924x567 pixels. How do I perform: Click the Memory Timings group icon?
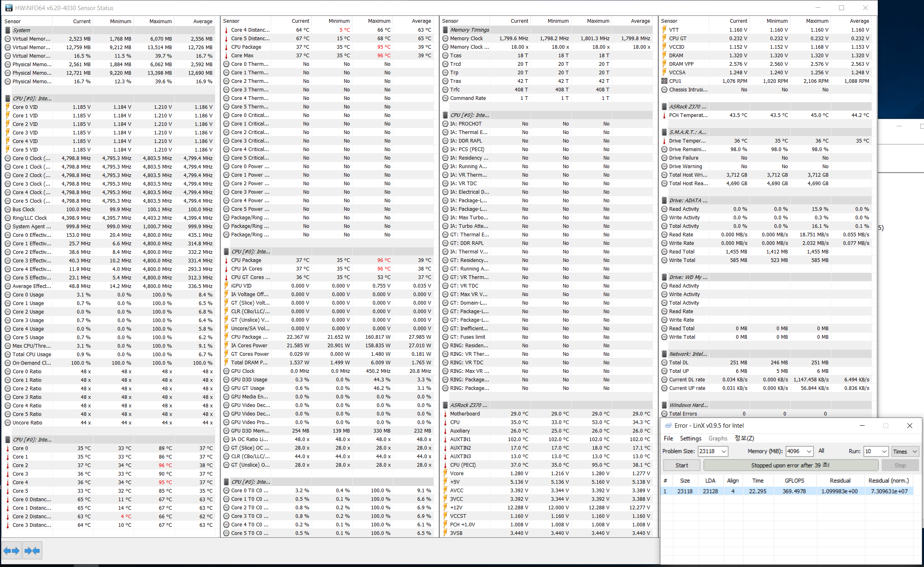click(x=445, y=30)
